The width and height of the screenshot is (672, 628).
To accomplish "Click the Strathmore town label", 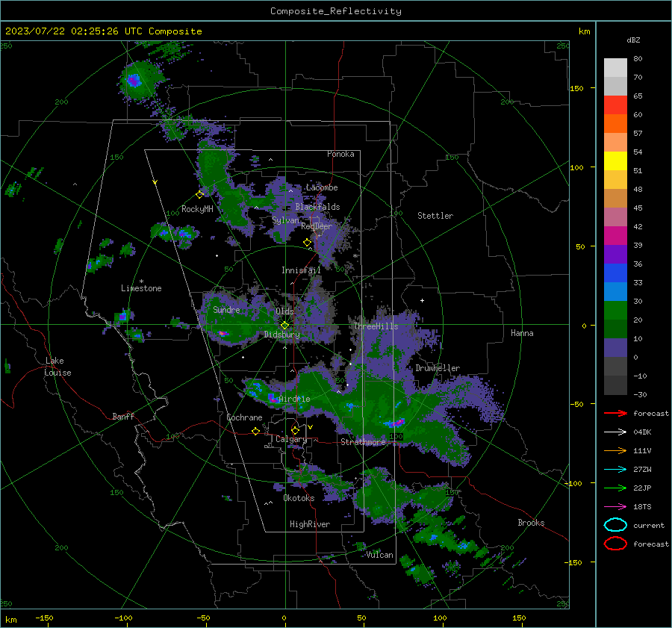I will pyautogui.click(x=363, y=442).
